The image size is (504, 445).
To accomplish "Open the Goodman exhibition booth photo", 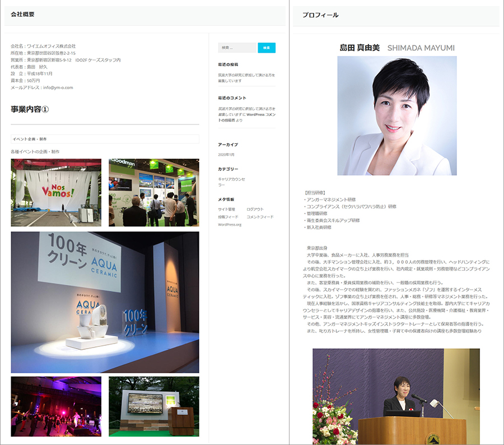I will coord(153,192).
